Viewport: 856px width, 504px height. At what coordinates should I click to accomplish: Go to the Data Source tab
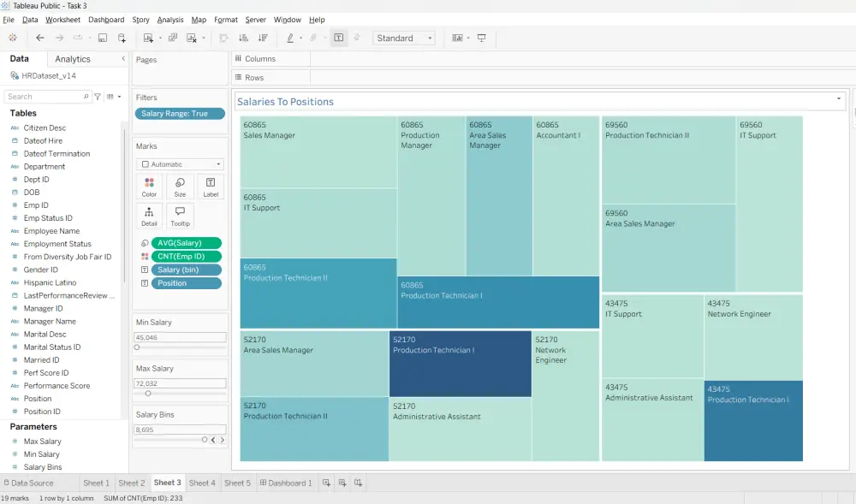click(x=28, y=483)
